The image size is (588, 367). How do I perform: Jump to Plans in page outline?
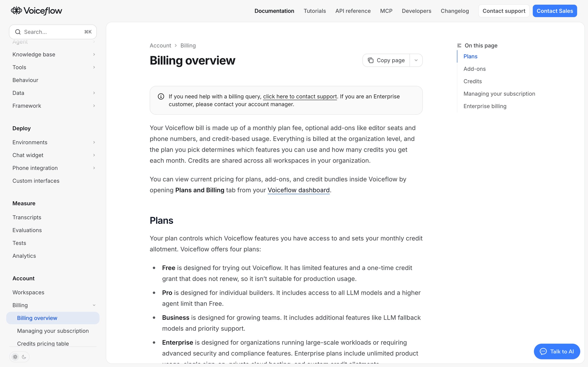(470, 56)
